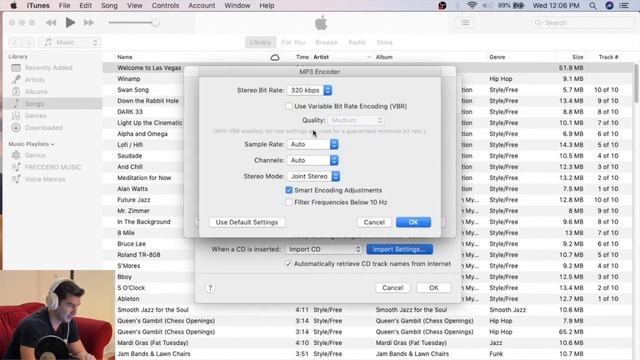Open the Song menu
Viewport: 640px width, 360px height.
109,5
